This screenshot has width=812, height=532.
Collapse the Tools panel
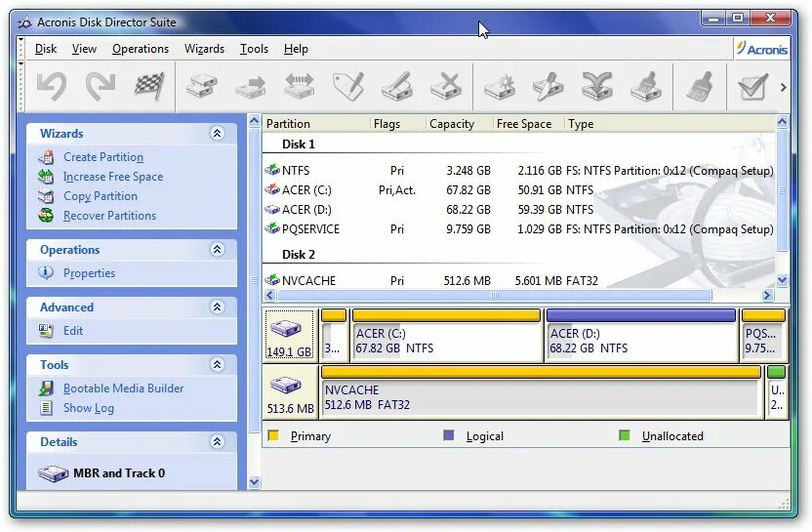(217, 365)
